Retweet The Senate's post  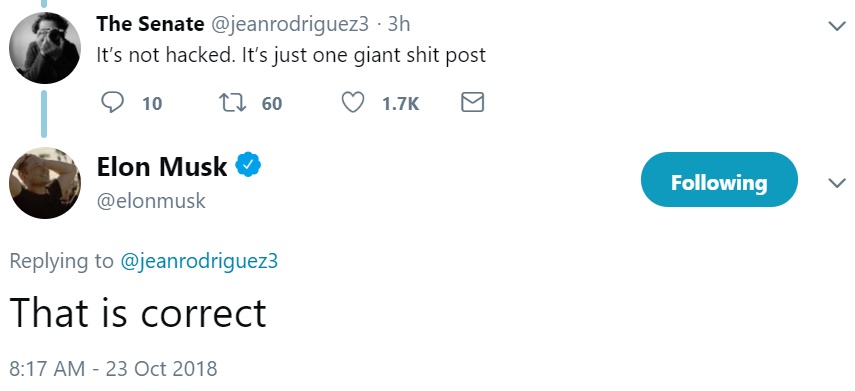tap(232, 103)
